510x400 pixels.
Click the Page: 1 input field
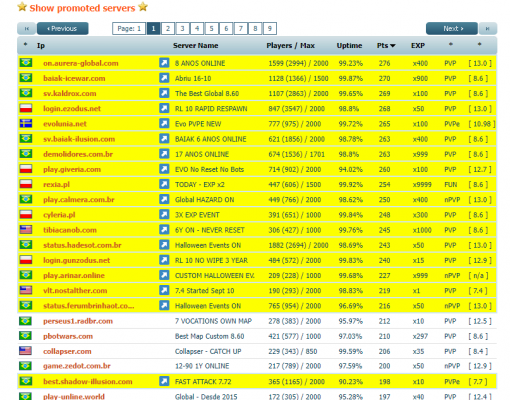(129, 29)
